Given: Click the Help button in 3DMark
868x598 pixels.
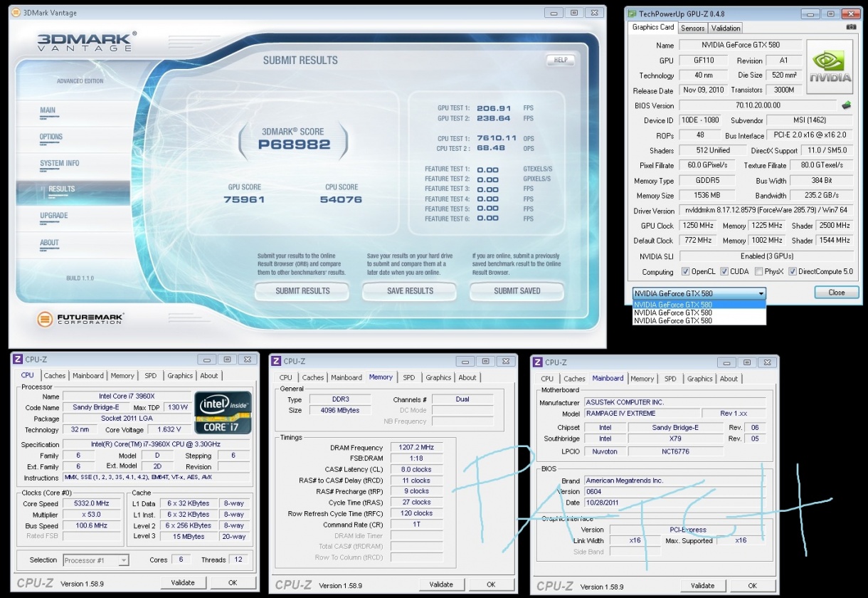Looking at the screenshot, I should coord(560,61).
